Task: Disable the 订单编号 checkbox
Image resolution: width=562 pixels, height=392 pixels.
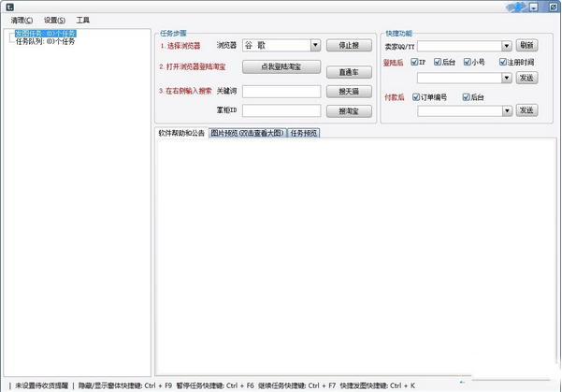Action: click(x=416, y=95)
